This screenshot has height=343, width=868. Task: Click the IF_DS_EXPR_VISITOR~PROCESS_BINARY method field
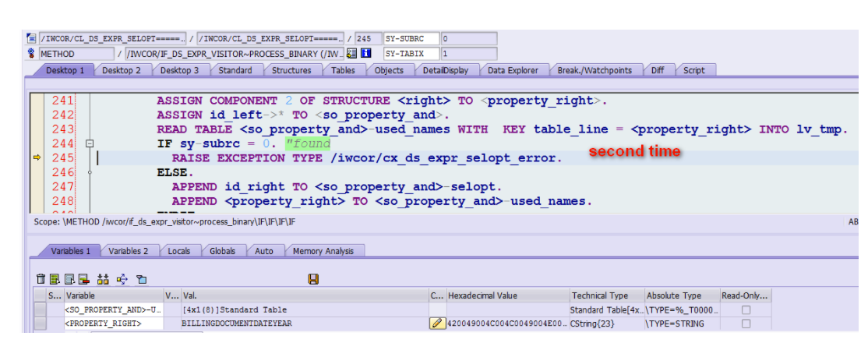pos(235,54)
